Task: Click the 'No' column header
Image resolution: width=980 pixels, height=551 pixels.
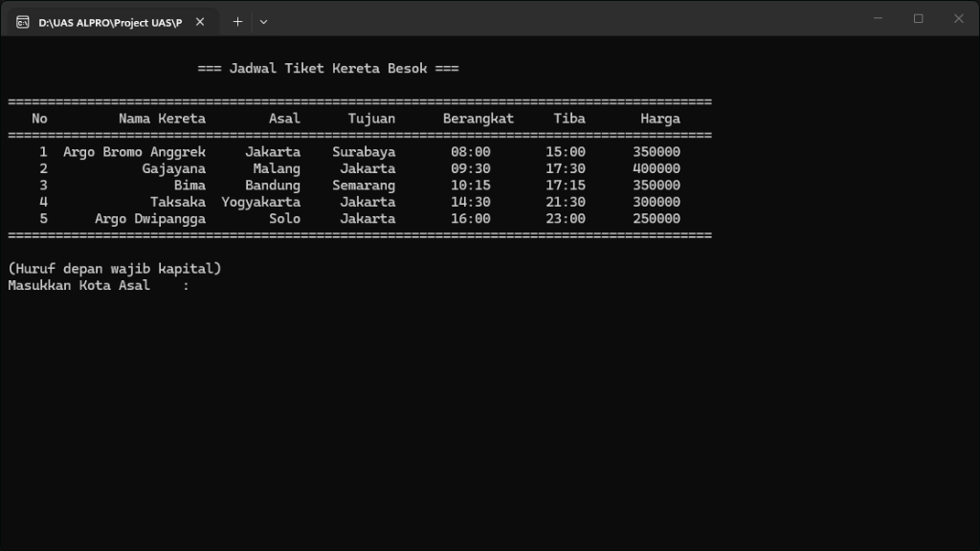Action: click(39, 119)
